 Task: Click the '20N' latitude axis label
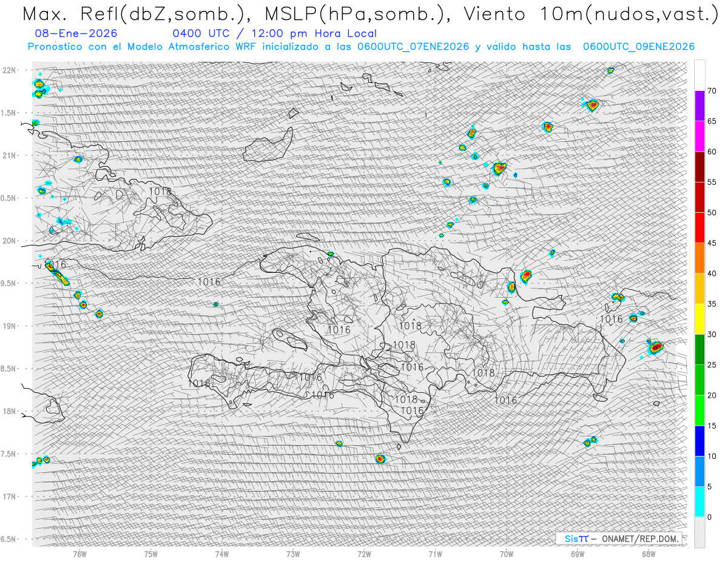[x=9, y=241]
